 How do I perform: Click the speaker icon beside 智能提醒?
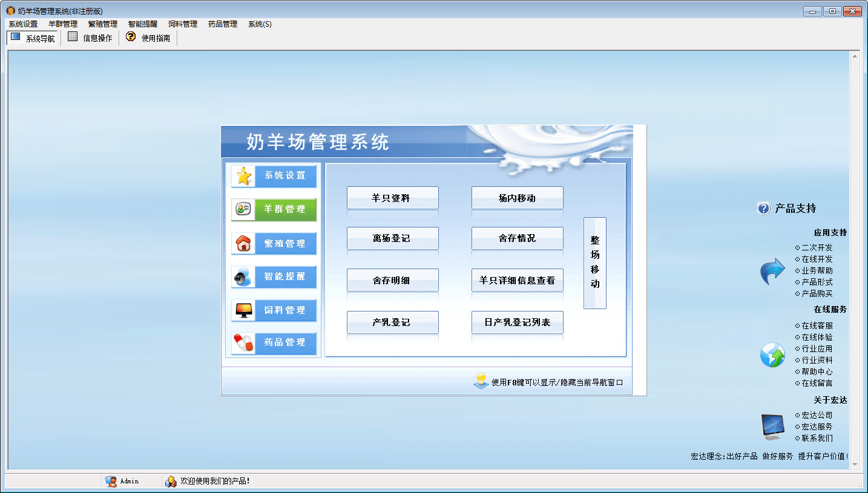pyautogui.click(x=243, y=277)
